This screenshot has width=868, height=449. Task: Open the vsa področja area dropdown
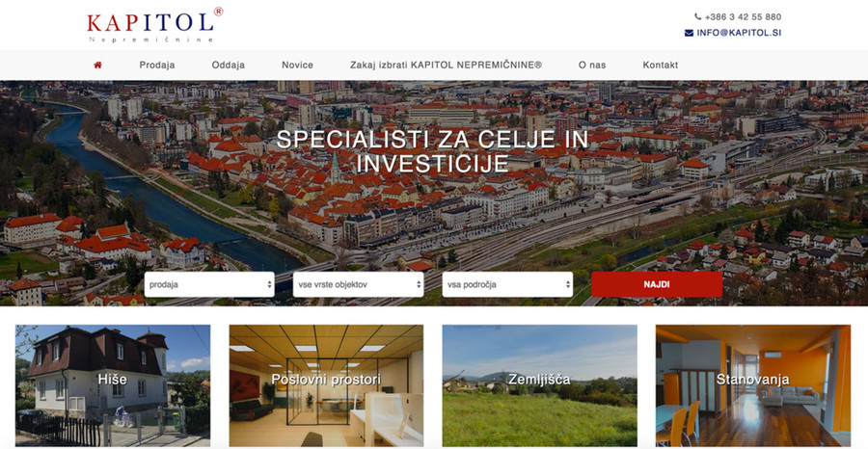pyautogui.click(x=507, y=284)
